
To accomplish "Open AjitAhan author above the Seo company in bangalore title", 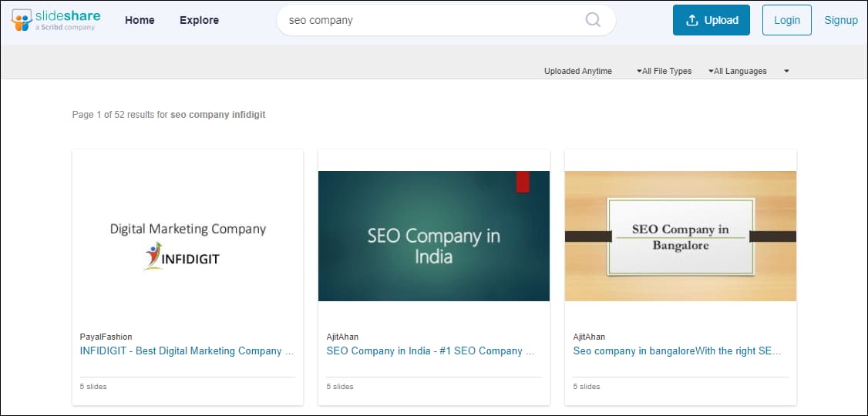I will pos(589,337).
